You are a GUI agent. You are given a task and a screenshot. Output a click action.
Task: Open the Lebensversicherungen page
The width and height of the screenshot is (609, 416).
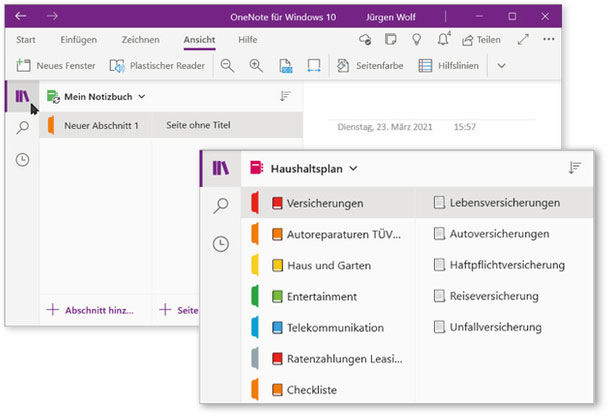click(504, 202)
